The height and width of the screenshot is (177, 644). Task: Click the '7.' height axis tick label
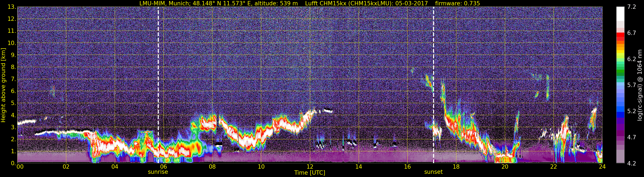[x=13, y=79]
